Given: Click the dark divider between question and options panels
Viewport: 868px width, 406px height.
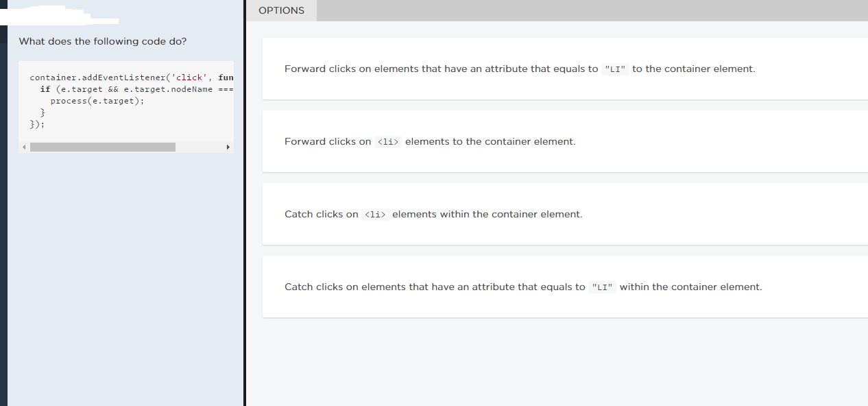Looking at the screenshot, I should (245, 206).
